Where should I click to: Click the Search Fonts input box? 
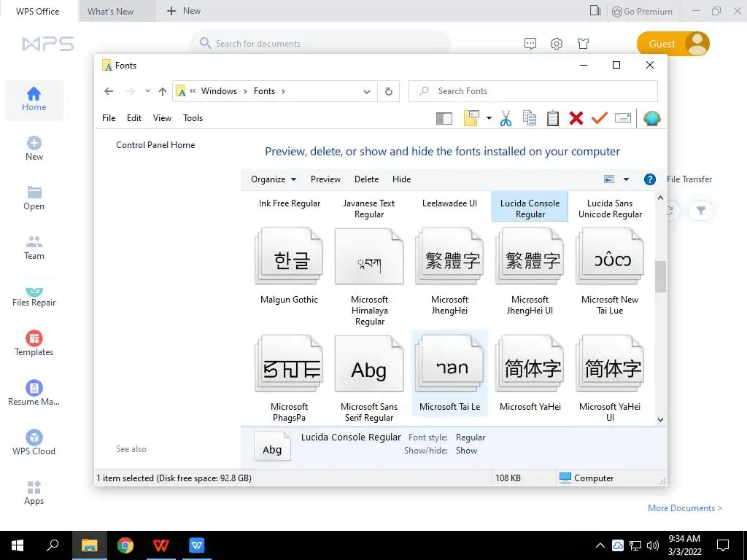click(x=533, y=91)
